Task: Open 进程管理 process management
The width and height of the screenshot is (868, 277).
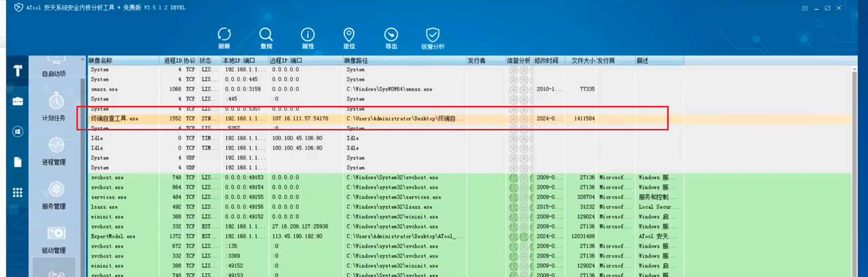Action: (x=54, y=151)
